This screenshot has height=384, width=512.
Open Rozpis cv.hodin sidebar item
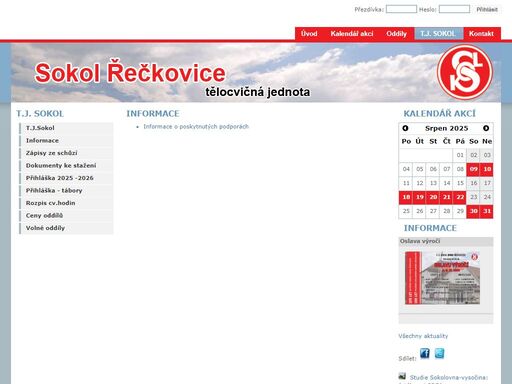click(66, 203)
